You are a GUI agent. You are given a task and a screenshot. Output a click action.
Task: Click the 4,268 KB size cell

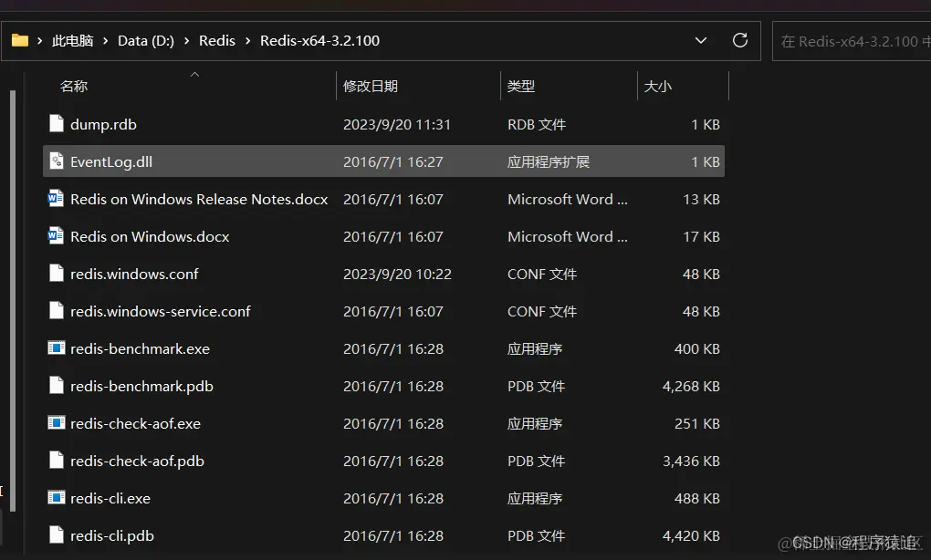(x=691, y=386)
